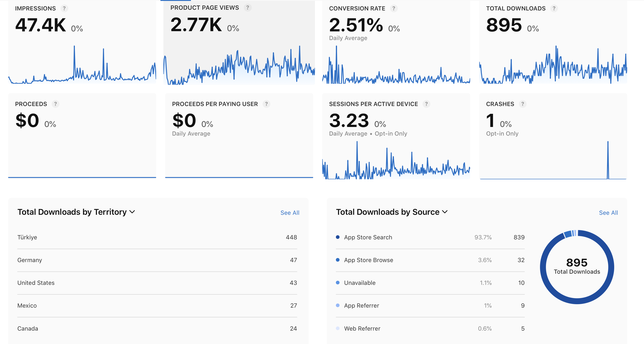
Task: Click the 3.23 sessions per device value
Action: pos(349,121)
